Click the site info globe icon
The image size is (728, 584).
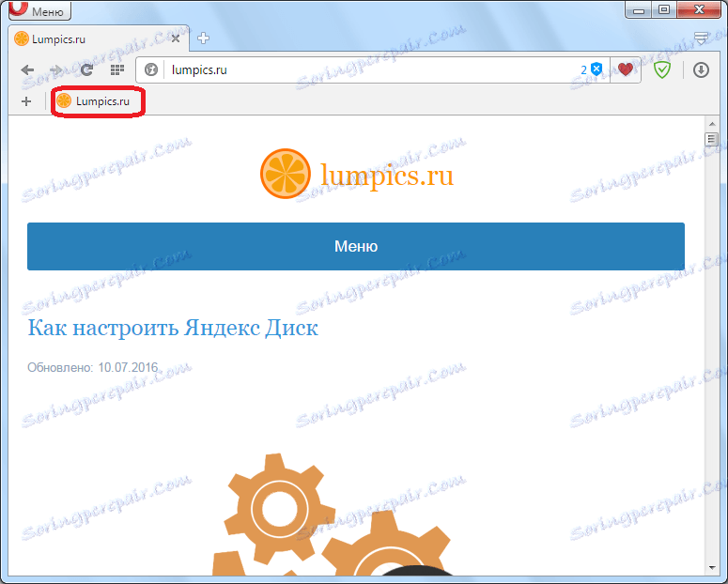pyautogui.click(x=151, y=70)
